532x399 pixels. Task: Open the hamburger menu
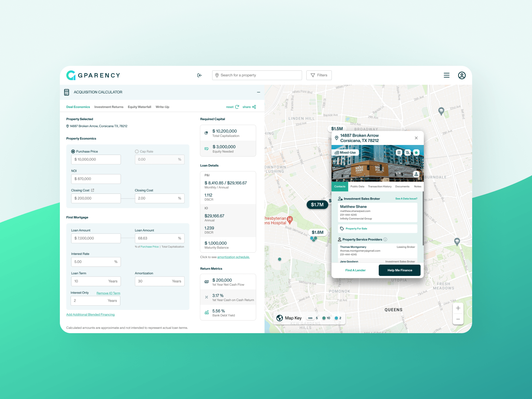447,75
